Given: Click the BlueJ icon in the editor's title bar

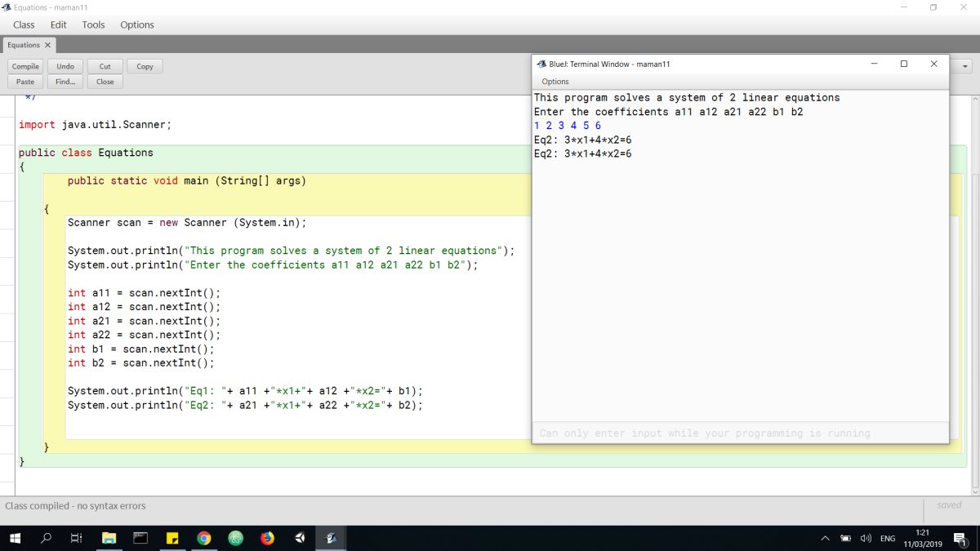Looking at the screenshot, I should 7,7.
